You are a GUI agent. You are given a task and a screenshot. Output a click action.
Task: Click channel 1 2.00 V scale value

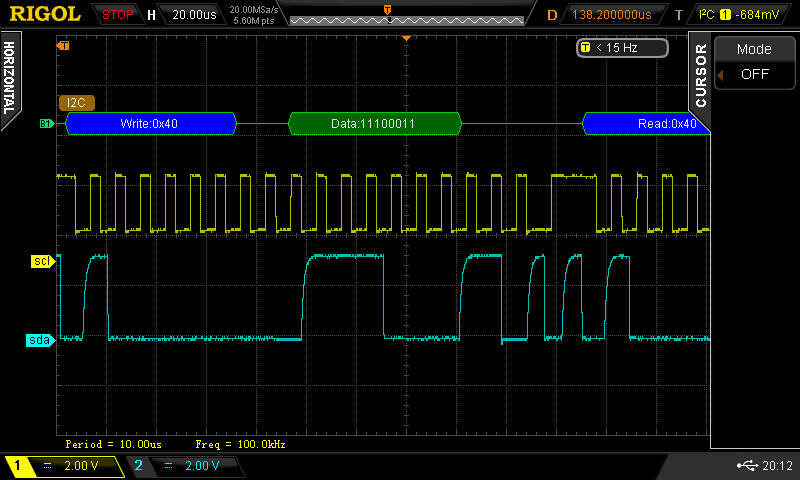(x=82, y=465)
